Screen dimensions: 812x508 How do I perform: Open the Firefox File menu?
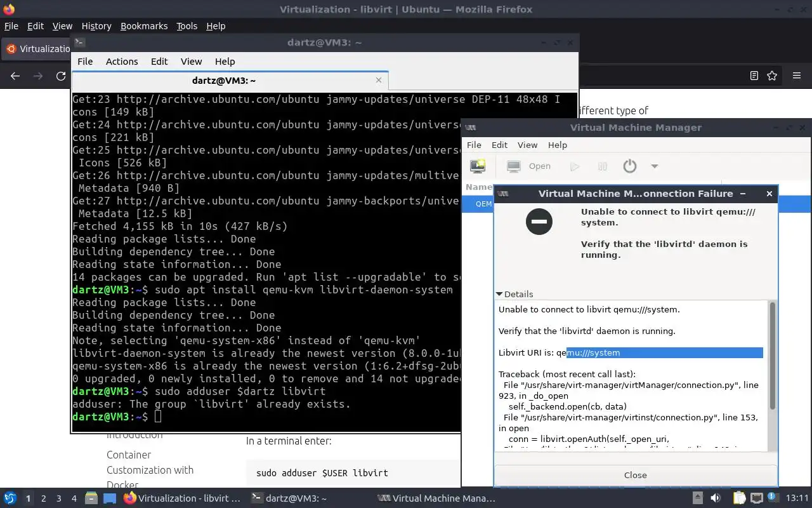(x=11, y=26)
